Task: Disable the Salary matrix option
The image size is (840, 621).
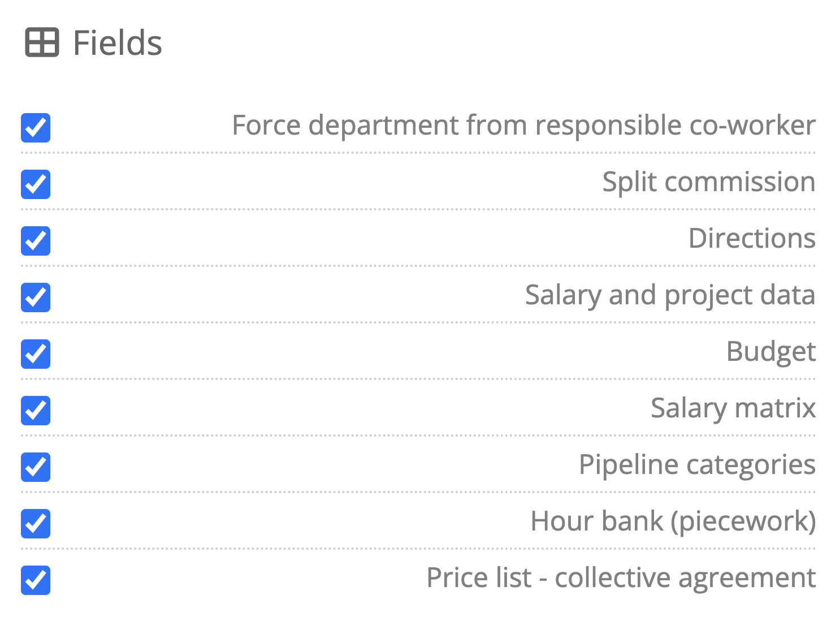Action: tap(36, 411)
